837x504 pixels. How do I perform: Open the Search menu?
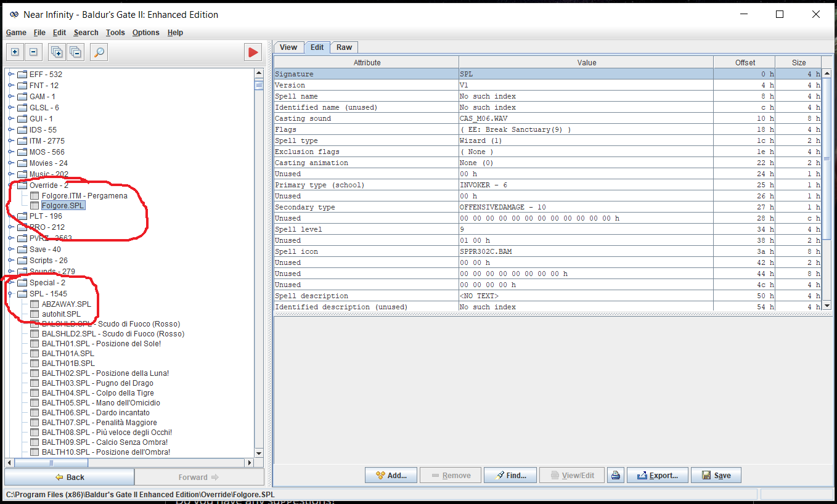click(x=86, y=33)
